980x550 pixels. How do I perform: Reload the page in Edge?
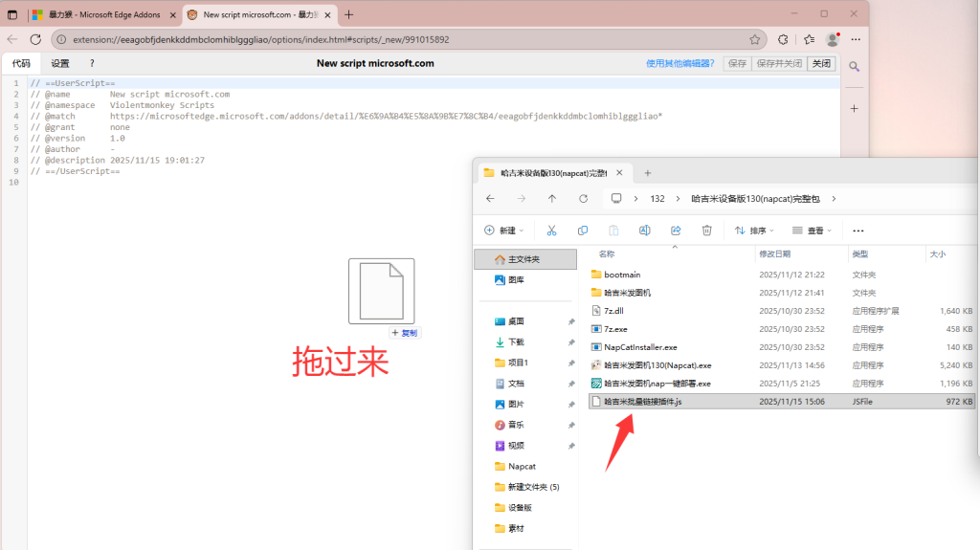(x=35, y=39)
